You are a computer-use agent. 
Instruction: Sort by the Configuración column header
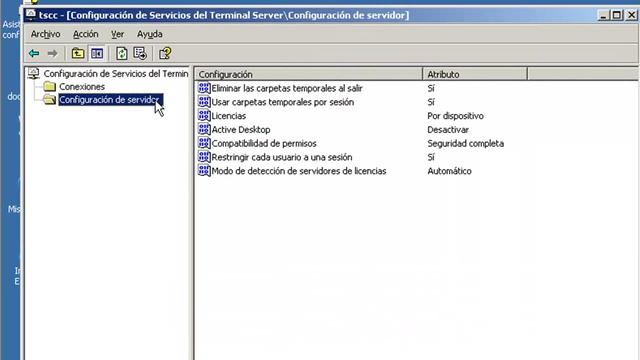point(309,74)
